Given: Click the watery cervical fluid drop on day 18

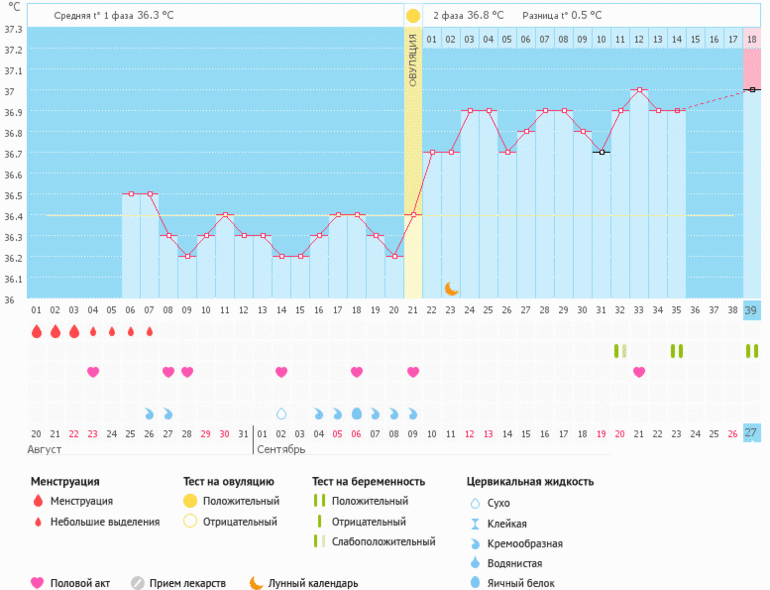Looking at the screenshot, I should click(x=357, y=413).
